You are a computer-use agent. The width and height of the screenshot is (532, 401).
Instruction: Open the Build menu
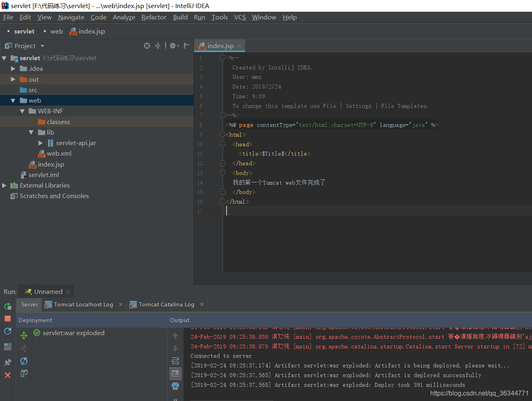[x=180, y=17]
